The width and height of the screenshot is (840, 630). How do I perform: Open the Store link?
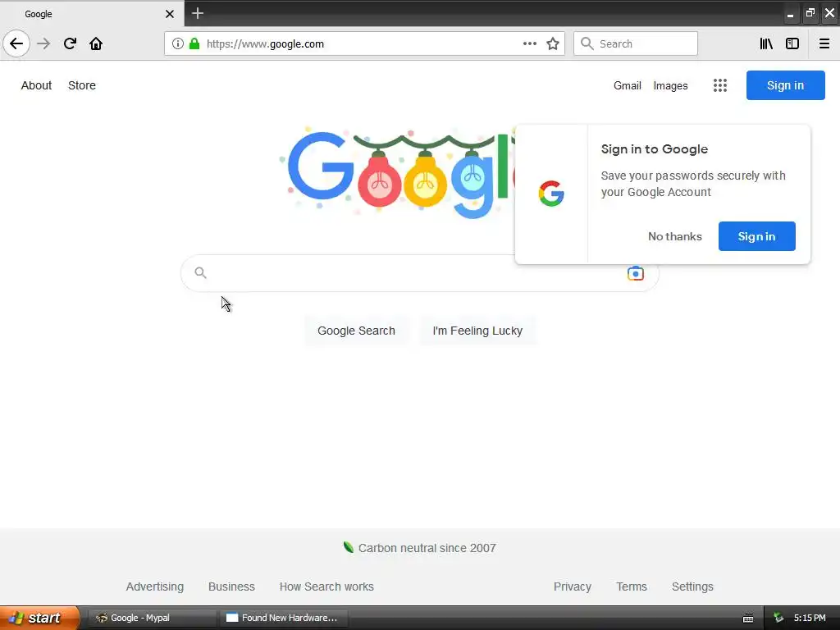[x=82, y=85]
